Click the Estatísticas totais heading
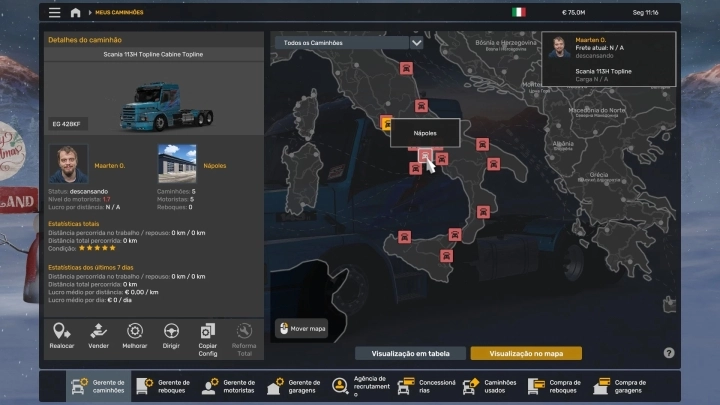This screenshot has height=405, width=720. (x=73, y=224)
